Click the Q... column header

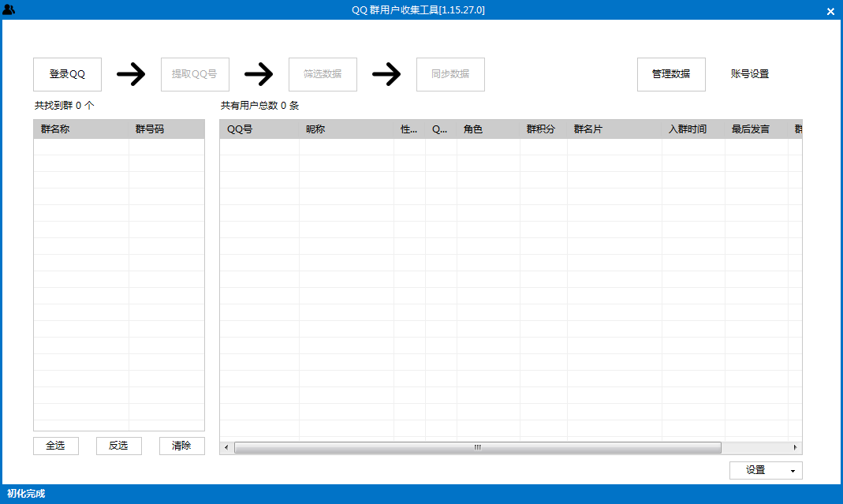point(441,129)
